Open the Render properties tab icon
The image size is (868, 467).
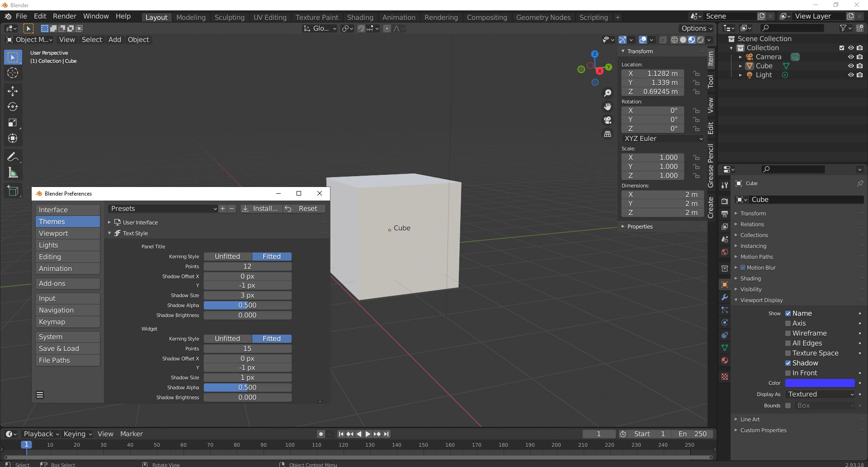pos(725,201)
